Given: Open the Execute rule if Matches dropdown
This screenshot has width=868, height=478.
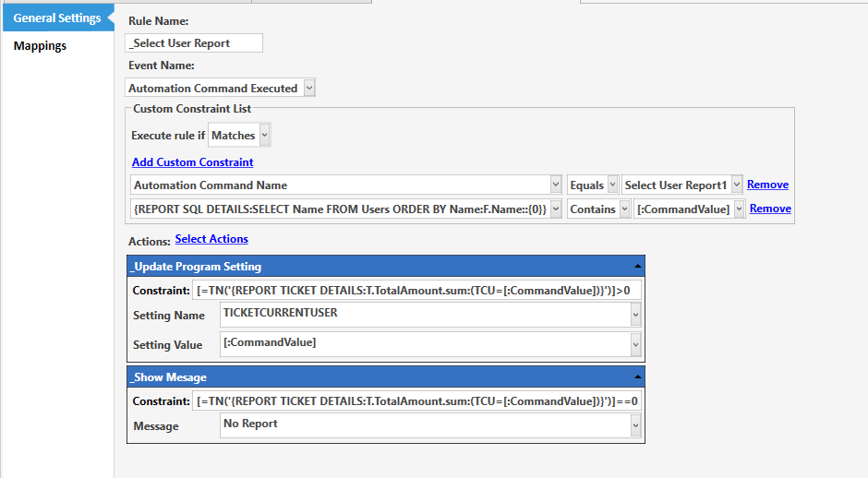Looking at the screenshot, I should click(265, 136).
